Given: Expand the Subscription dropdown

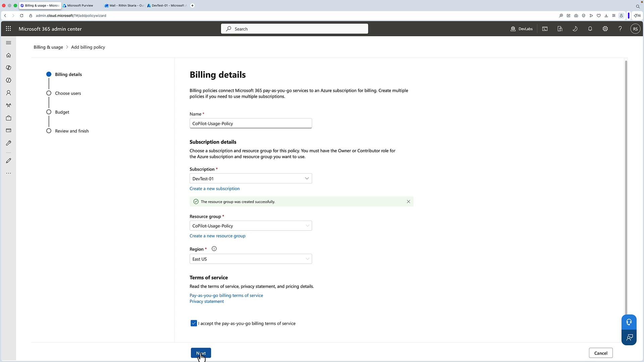Looking at the screenshot, I should (x=251, y=179).
